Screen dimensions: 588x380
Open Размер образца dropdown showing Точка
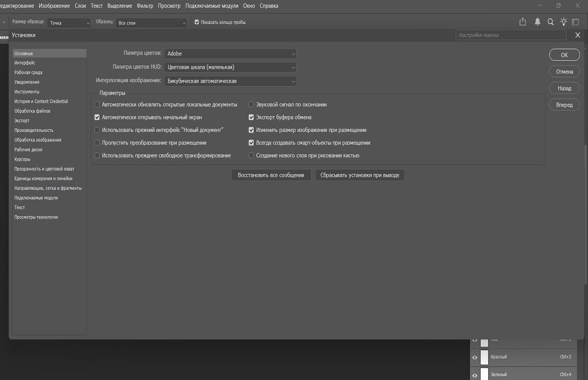(69, 22)
